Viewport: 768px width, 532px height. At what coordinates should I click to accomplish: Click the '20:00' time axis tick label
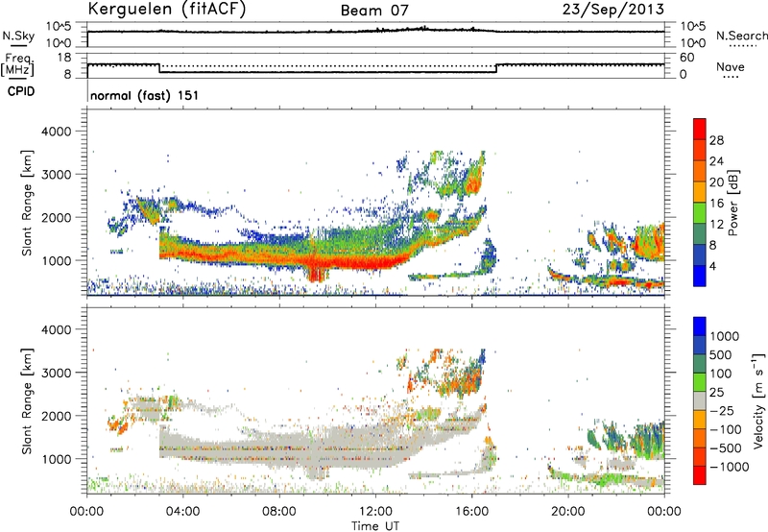pyautogui.click(x=567, y=512)
